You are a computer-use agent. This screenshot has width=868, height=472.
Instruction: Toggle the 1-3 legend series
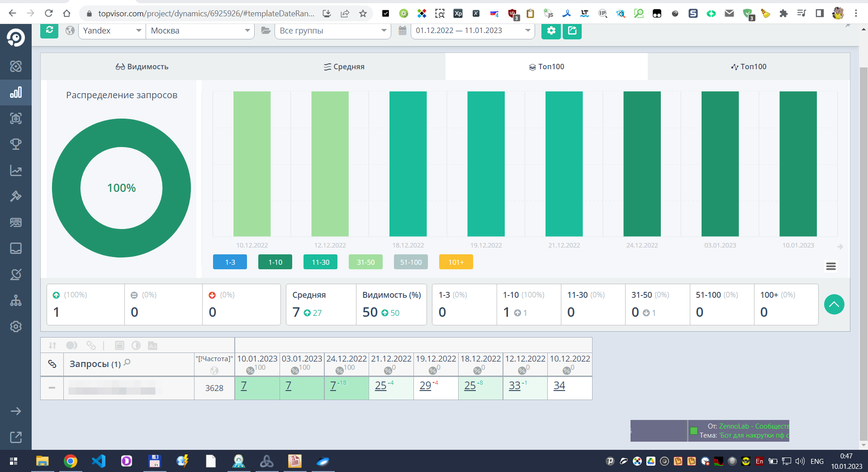(x=230, y=262)
